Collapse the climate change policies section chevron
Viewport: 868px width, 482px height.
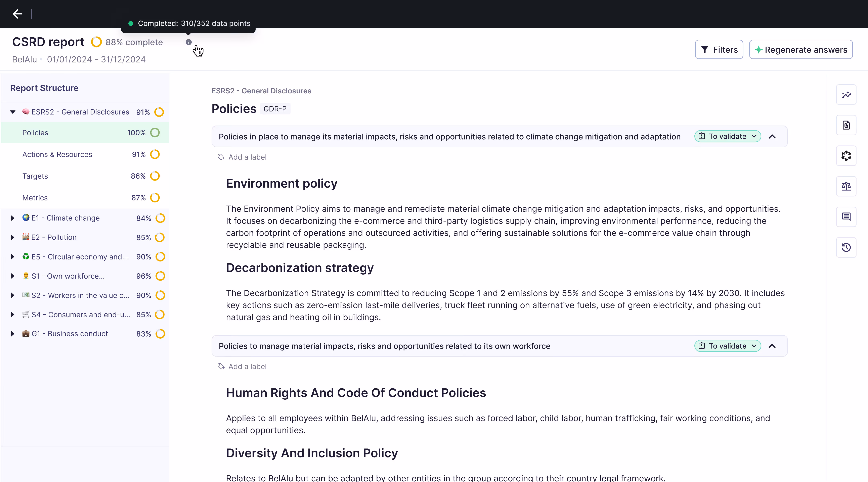tap(772, 136)
